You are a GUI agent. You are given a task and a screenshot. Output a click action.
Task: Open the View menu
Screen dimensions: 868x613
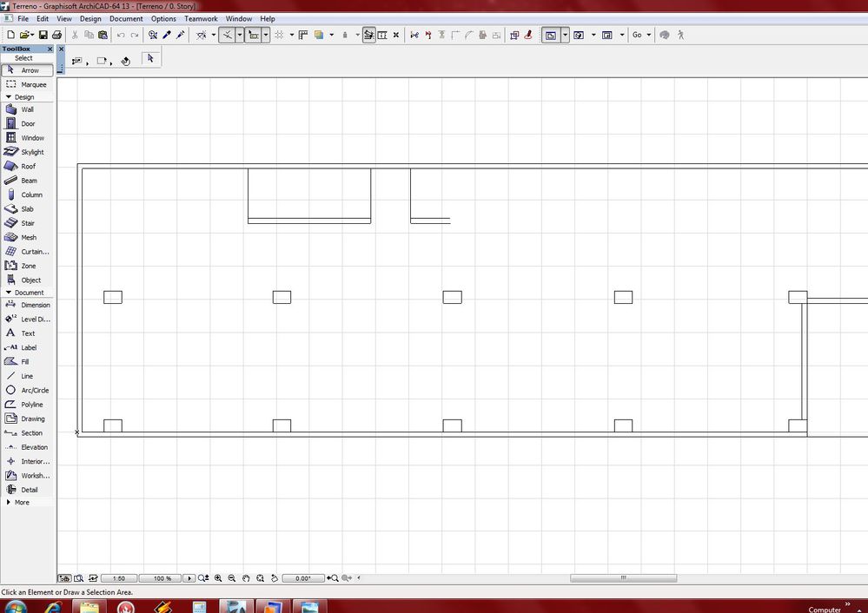click(x=64, y=19)
